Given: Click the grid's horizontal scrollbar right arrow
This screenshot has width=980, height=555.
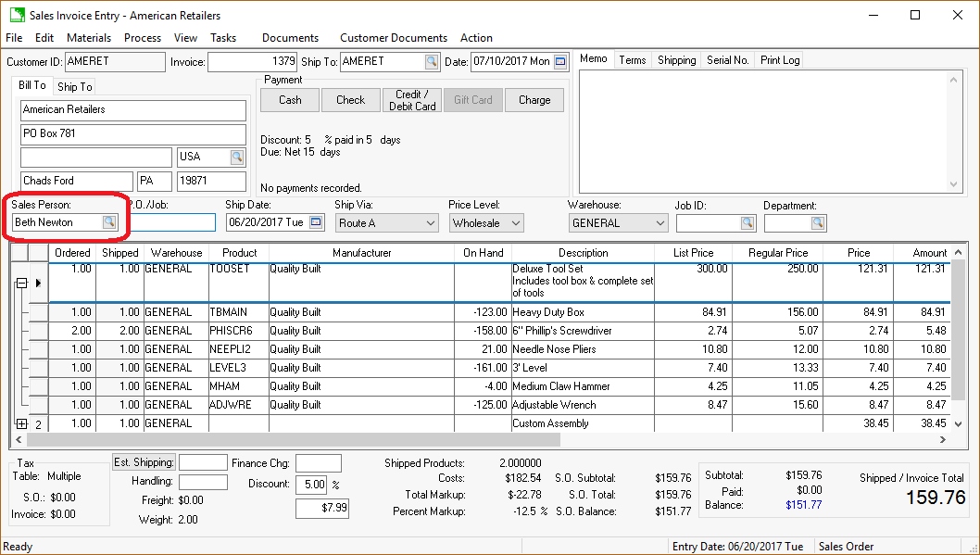Looking at the screenshot, I should [x=942, y=440].
